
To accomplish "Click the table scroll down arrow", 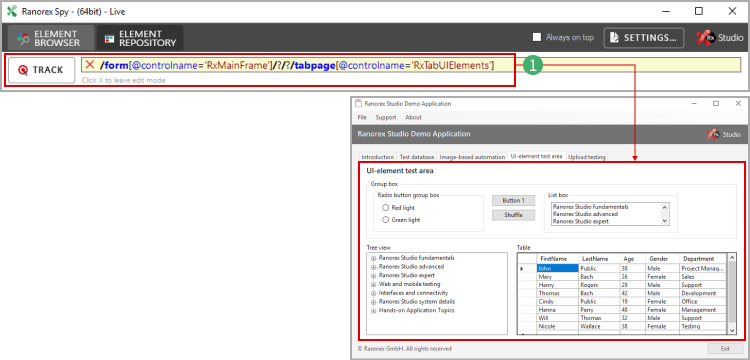I will tap(732, 330).
